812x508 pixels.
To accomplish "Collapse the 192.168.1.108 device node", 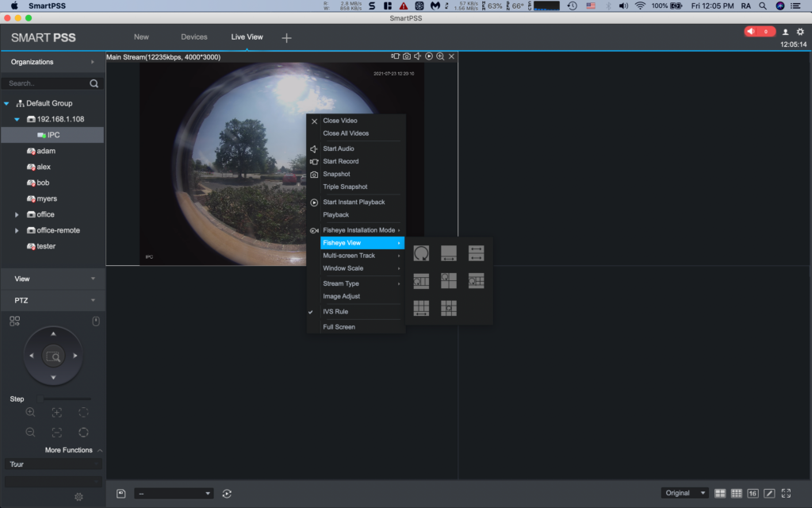I will (x=17, y=119).
